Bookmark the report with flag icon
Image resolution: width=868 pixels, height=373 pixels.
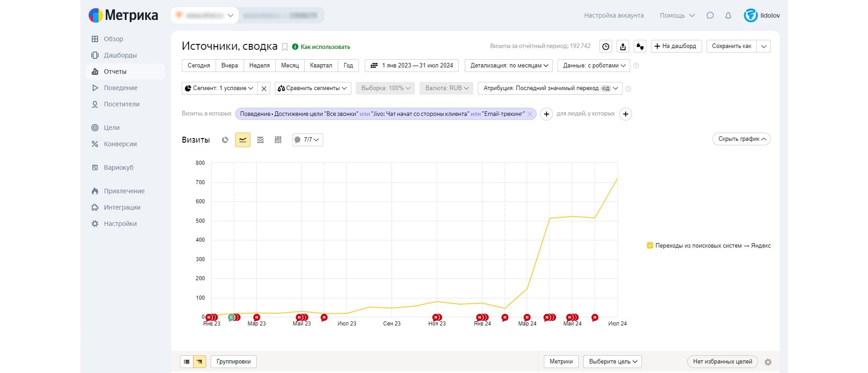tap(285, 47)
